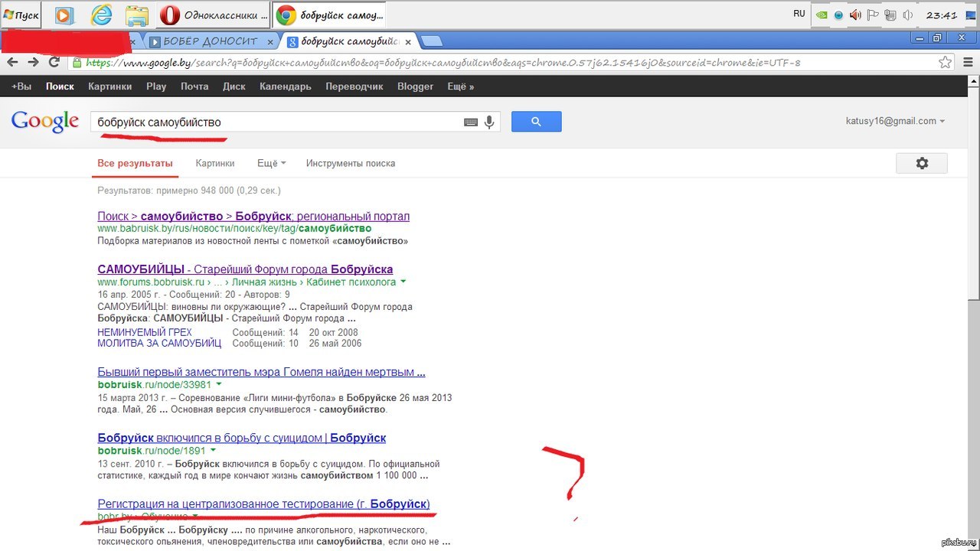
Task: Open the search settings gear
Action: tap(922, 163)
